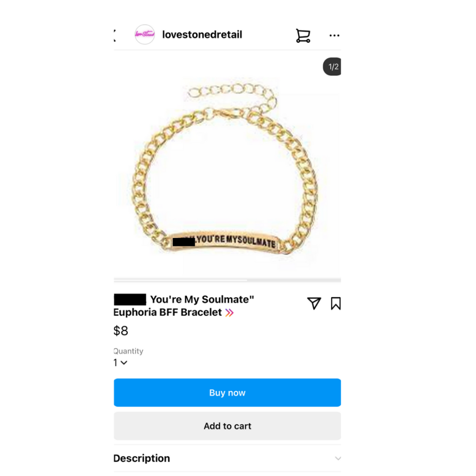Viewport: 476px width, 476px height.
Task: Tap the 1/2 image counter badge
Action: click(x=332, y=66)
